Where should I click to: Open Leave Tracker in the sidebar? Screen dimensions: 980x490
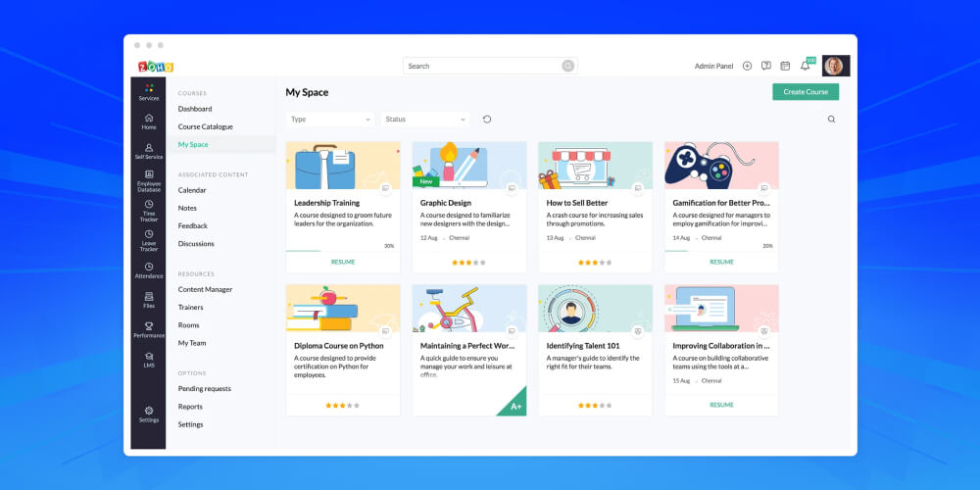click(x=149, y=241)
